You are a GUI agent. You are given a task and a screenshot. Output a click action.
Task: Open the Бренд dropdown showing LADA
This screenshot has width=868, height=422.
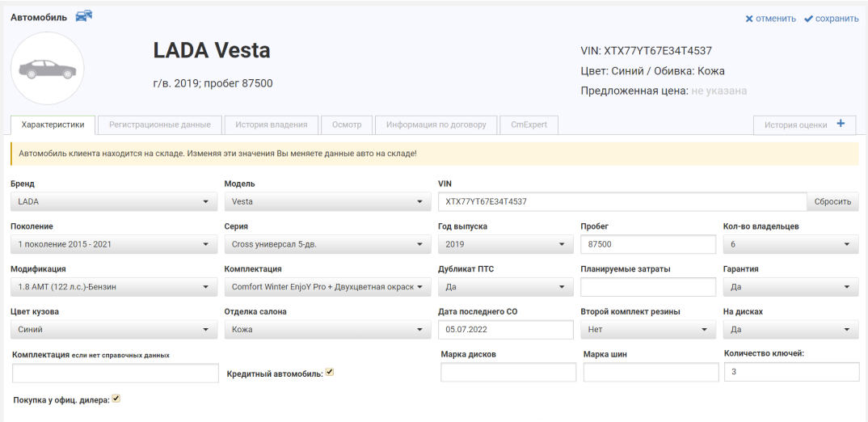point(112,202)
